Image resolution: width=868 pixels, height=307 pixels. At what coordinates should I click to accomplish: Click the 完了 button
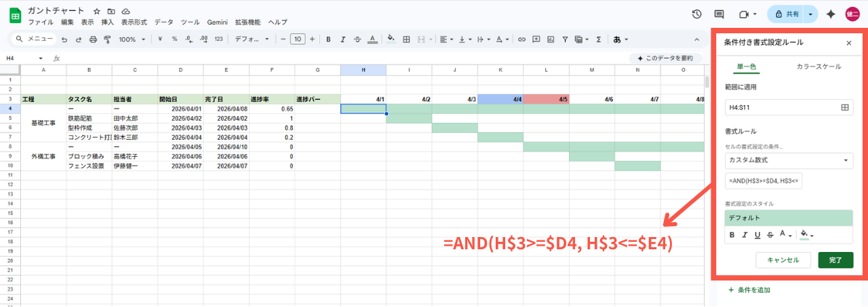[835, 260]
